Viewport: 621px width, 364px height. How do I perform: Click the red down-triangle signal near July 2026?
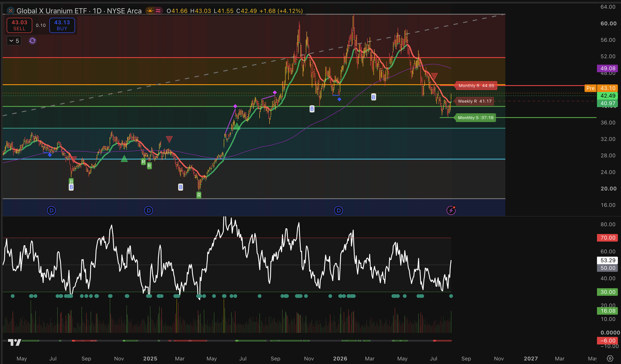(x=434, y=76)
